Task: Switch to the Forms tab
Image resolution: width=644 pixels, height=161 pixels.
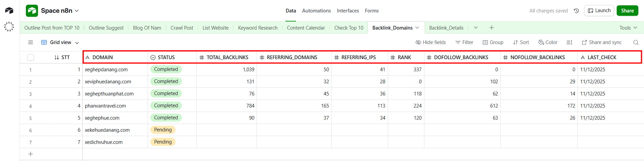Action: coord(372,11)
